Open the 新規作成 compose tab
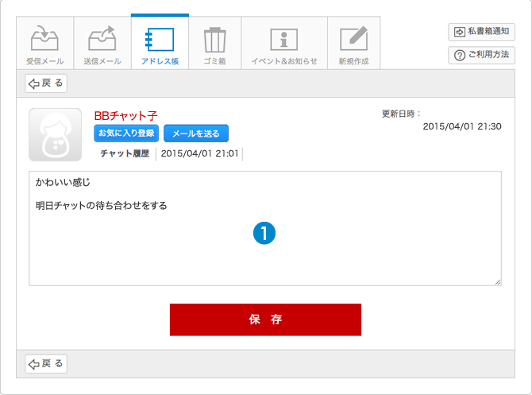Screen dimensions: 532x395 click(x=353, y=43)
